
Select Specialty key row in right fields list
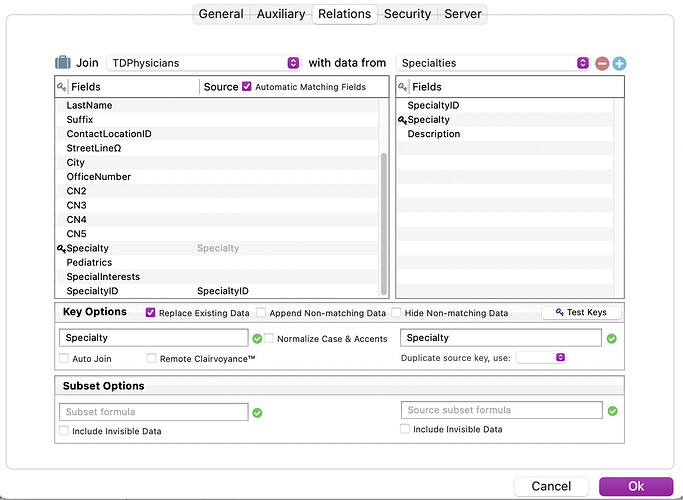pos(505,119)
